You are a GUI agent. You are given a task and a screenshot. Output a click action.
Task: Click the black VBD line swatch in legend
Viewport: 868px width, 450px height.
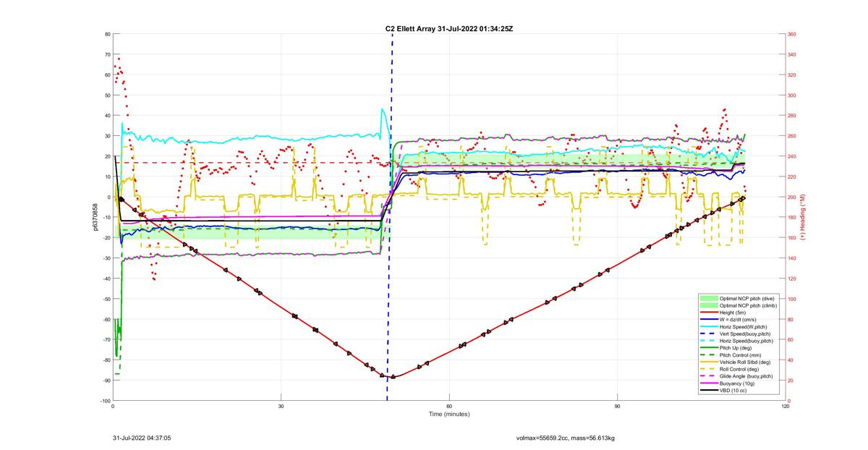(x=709, y=390)
